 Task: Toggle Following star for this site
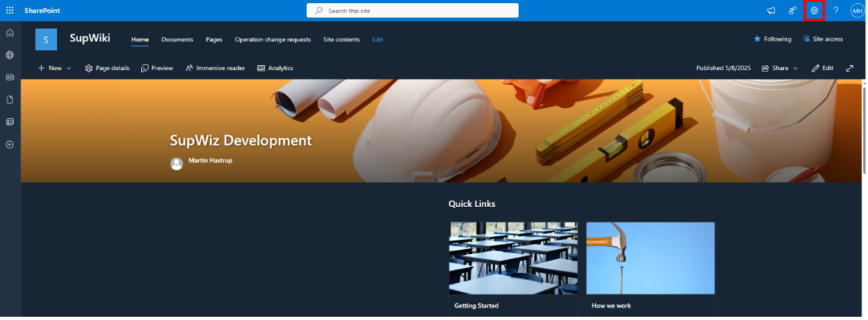click(x=773, y=39)
